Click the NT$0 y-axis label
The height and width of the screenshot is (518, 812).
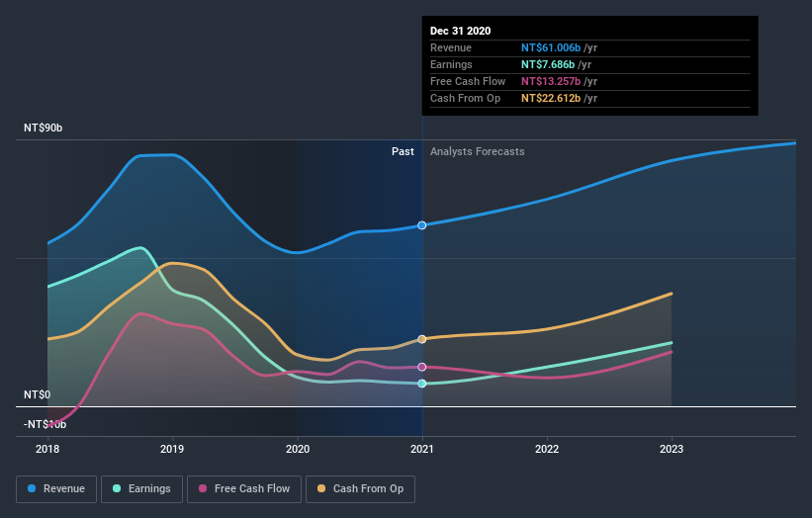pyautogui.click(x=38, y=394)
